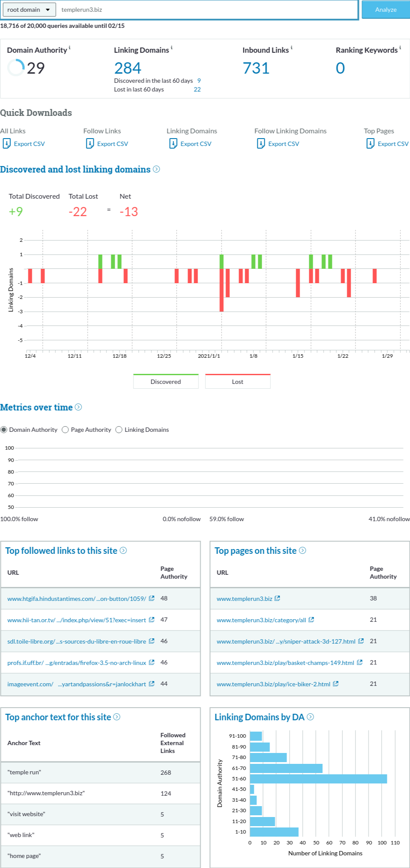Open the www.htgifa.hindustantimes.com followed link URL
This screenshot has height=868, width=410.
[x=77, y=599]
